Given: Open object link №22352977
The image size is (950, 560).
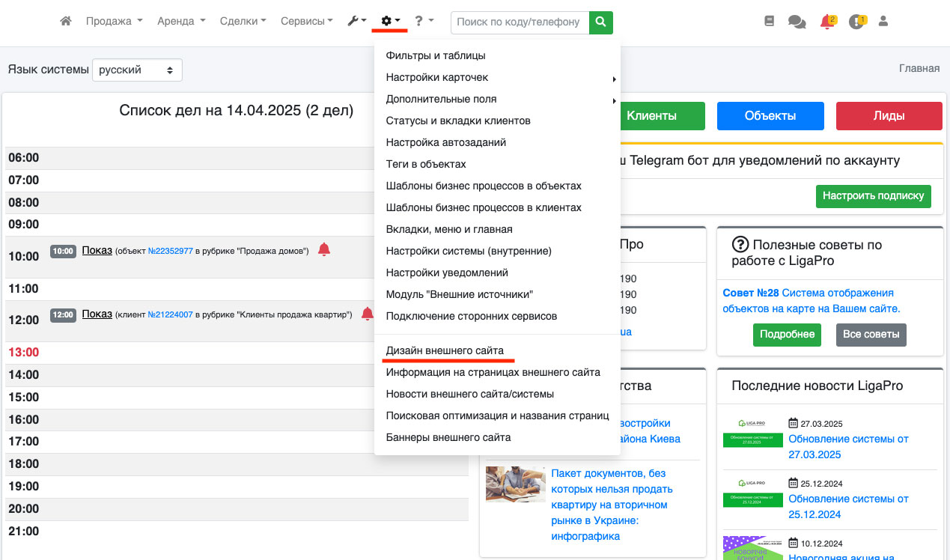Looking at the screenshot, I should [x=171, y=252].
